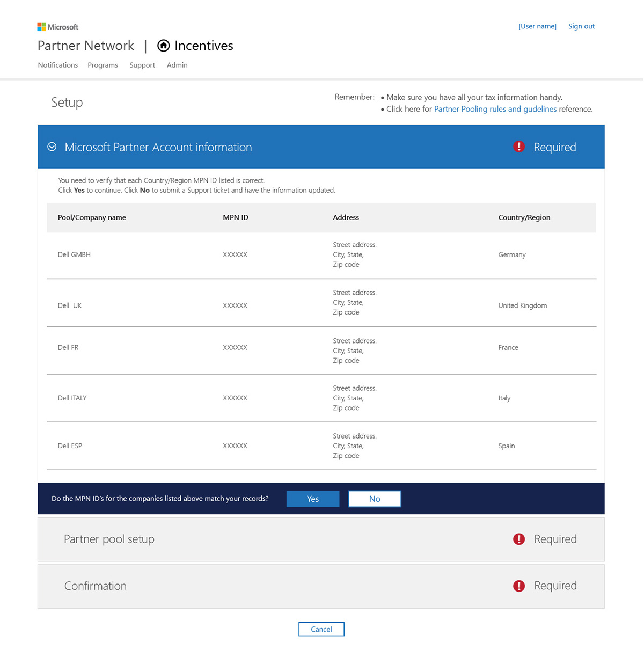Click the tax information reminder text
This screenshot has width=644, height=664.
[474, 97]
